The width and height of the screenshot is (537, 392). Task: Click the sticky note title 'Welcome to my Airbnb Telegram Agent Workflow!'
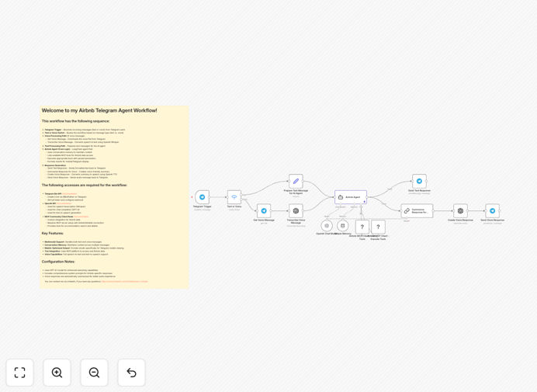99,110
